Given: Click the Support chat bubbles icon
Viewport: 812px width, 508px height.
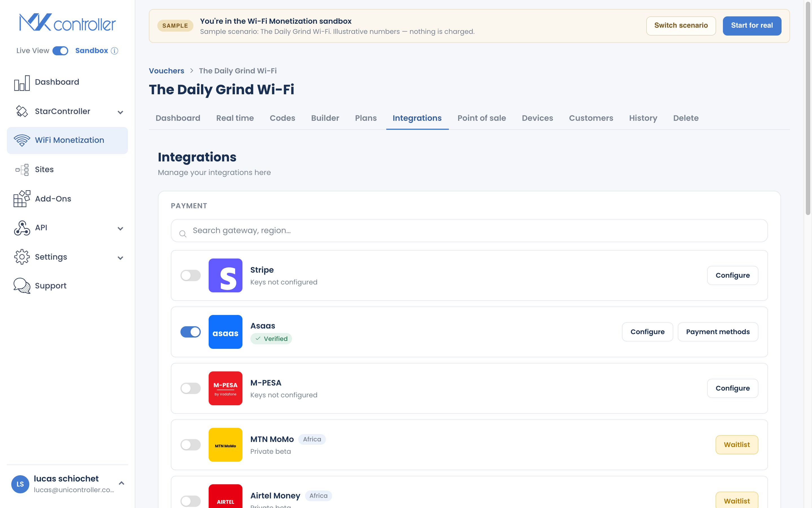Looking at the screenshot, I should [22, 286].
